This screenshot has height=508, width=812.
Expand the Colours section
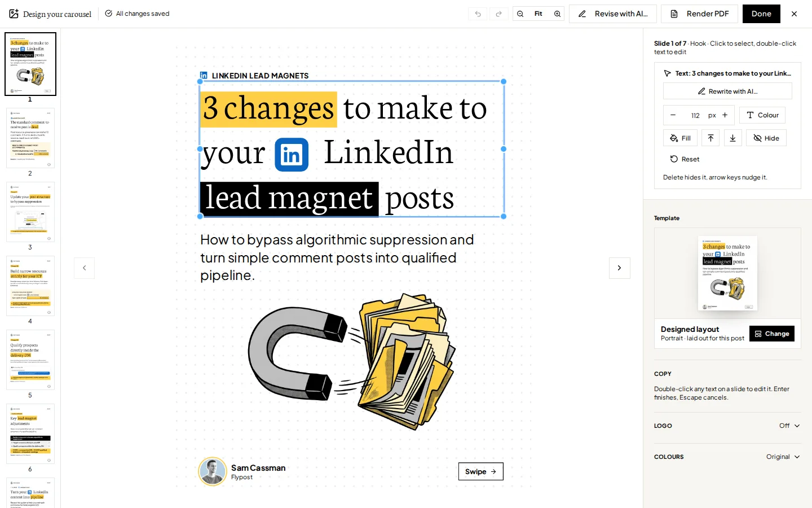[727, 457]
